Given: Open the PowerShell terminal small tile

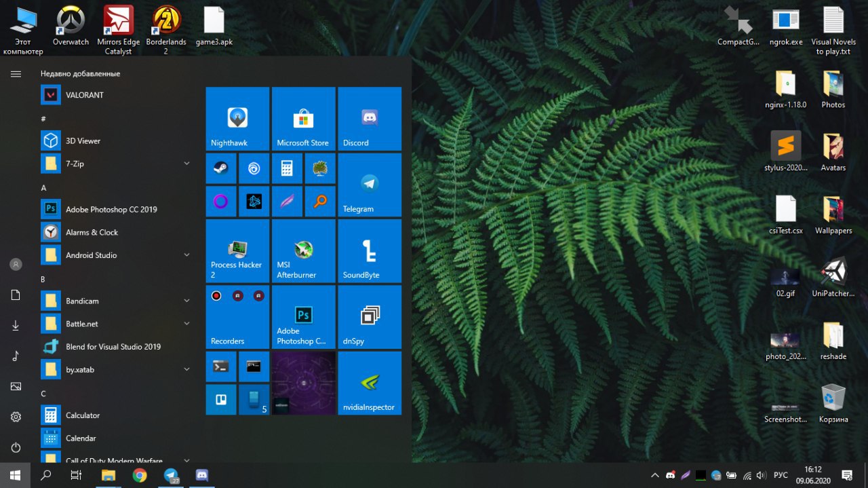Looking at the screenshot, I should pyautogui.click(x=221, y=367).
